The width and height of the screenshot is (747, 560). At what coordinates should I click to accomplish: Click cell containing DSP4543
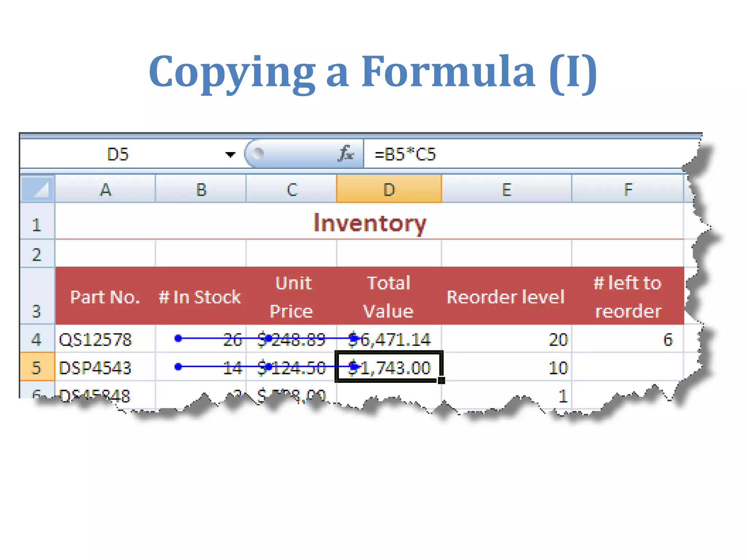coord(105,367)
